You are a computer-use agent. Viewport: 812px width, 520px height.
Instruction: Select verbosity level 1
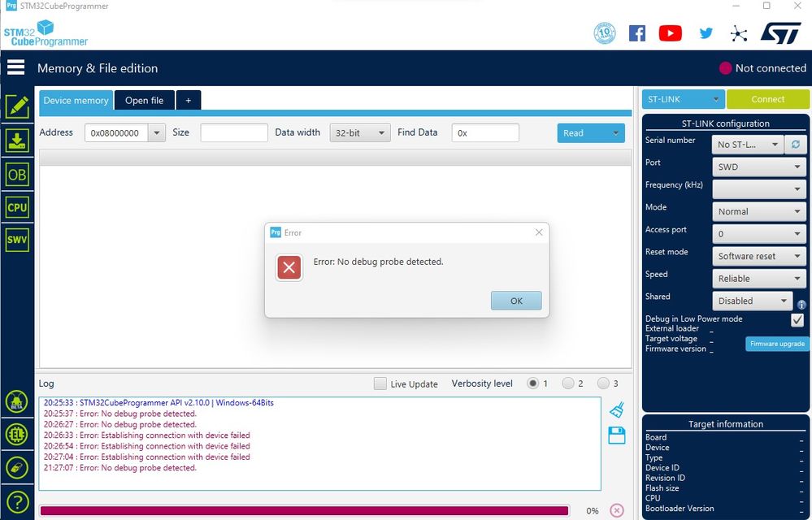[532, 383]
